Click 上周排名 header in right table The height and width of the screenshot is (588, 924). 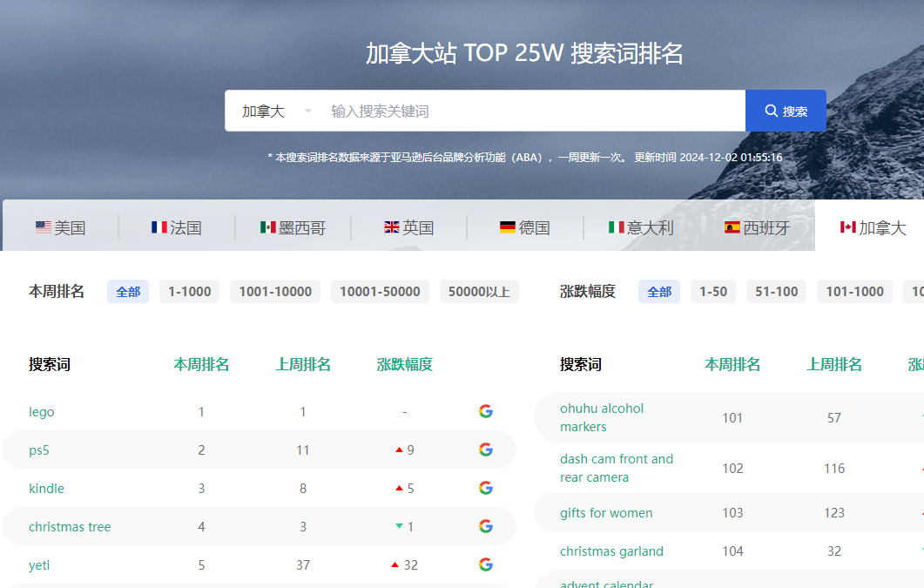tap(834, 364)
